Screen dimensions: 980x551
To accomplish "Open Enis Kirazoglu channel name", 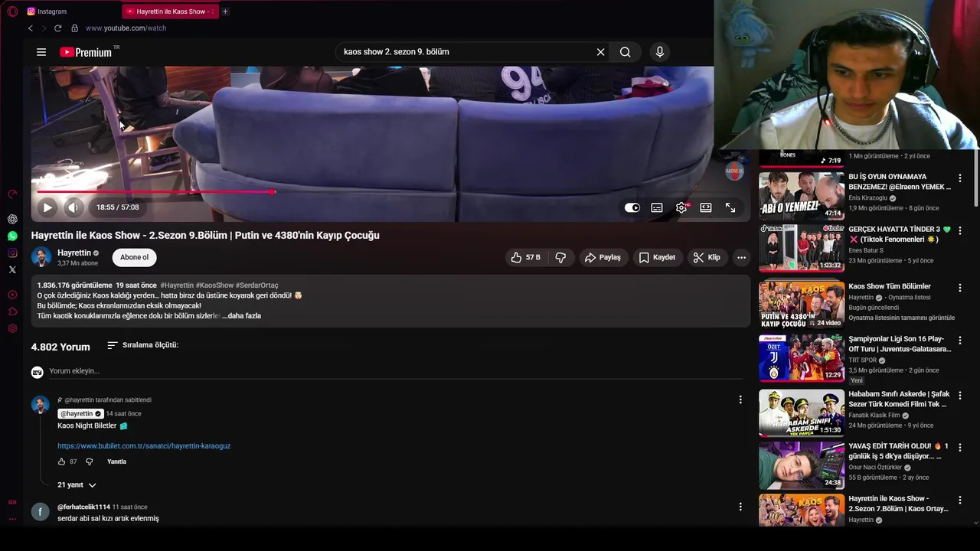I will pyautogui.click(x=867, y=197).
